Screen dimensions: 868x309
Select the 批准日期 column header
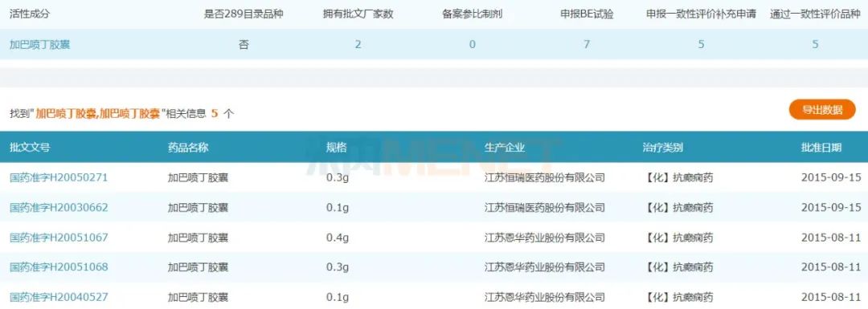(821, 148)
